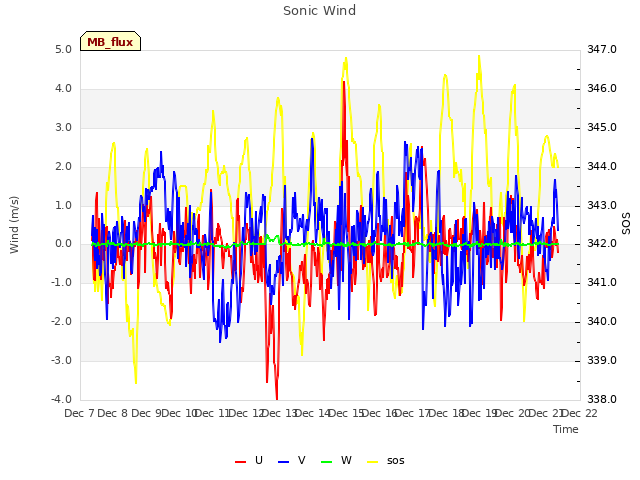The image size is (640, 480).
Task: Click the Sonic Wind chart title
Action: point(320,11)
